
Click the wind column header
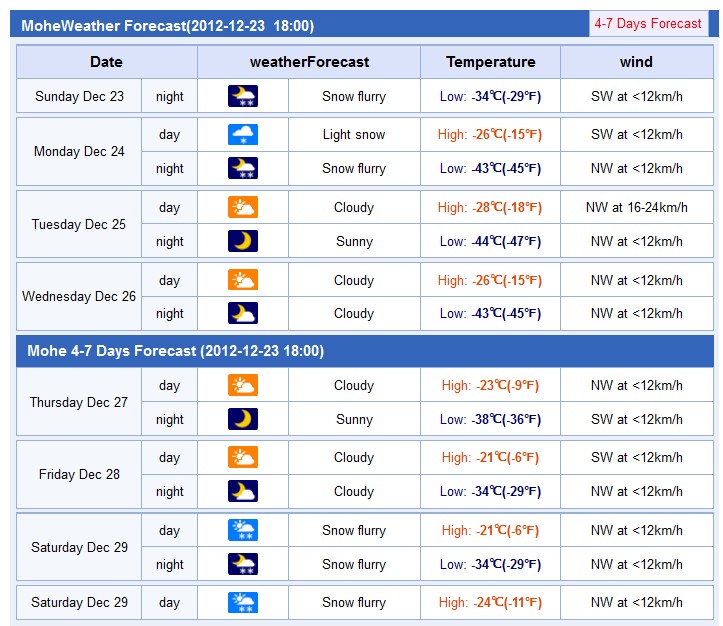(636, 62)
